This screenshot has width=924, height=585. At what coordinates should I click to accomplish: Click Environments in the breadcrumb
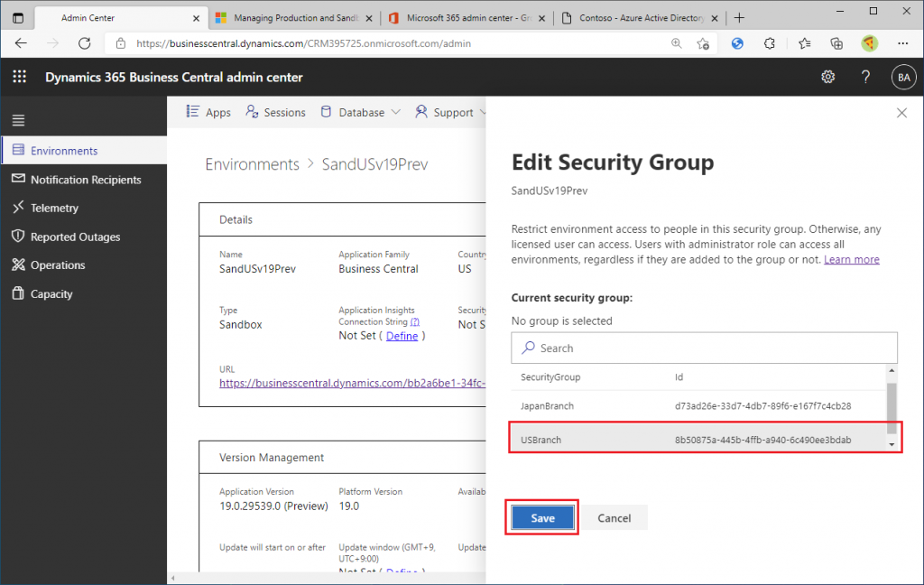253,164
